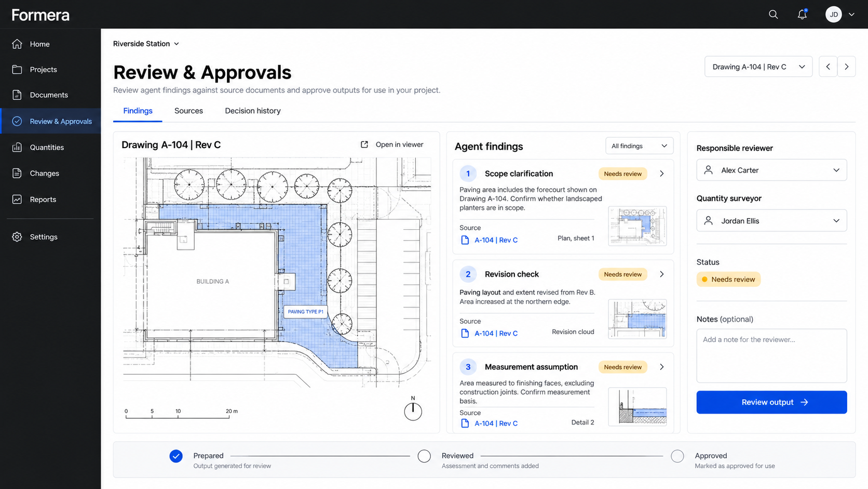Expand the Revision check finding chevron
The height and width of the screenshot is (489, 868).
point(662,274)
